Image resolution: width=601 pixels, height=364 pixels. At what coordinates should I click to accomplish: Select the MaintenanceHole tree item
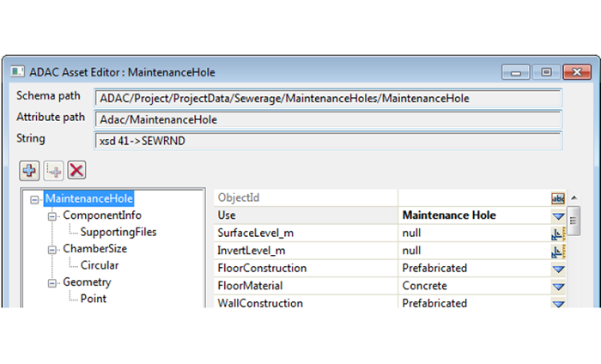pos(89,198)
